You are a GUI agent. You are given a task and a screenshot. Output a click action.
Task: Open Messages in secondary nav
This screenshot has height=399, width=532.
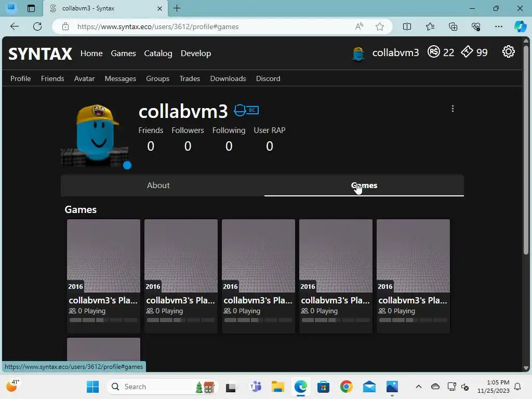pos(120,78)
